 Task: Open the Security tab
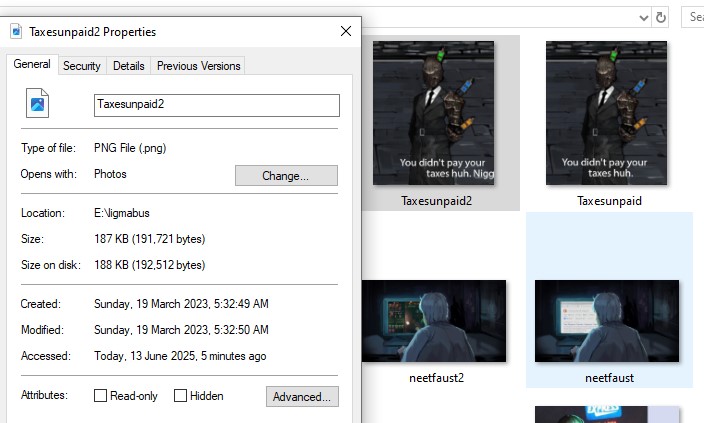tap(82, 66)
